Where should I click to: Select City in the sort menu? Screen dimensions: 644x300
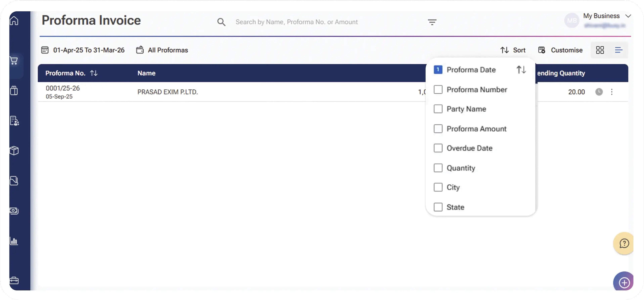pyautogui.click(x=438, y=187)
